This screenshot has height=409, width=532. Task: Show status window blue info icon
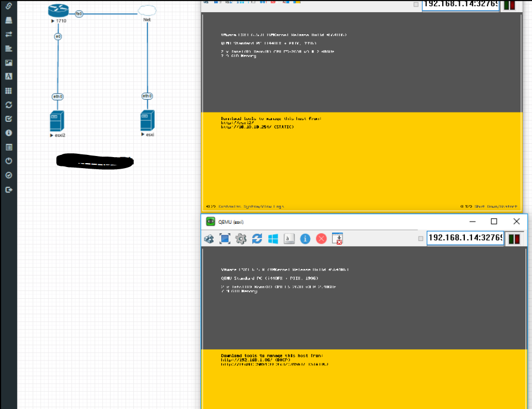pyautogui.click(x=305, y=239)
